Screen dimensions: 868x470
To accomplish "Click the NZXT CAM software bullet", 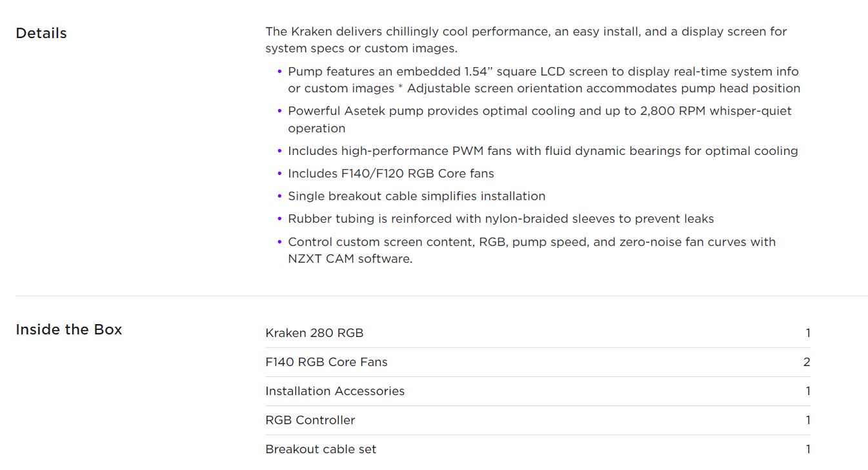I will click(x=531, y=250).
